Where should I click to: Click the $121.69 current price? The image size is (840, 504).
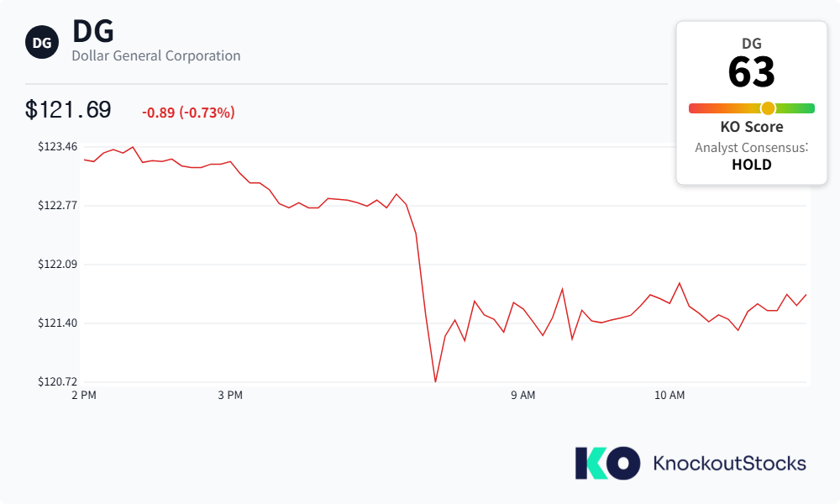pyautogui.click(x=68, y=110)
